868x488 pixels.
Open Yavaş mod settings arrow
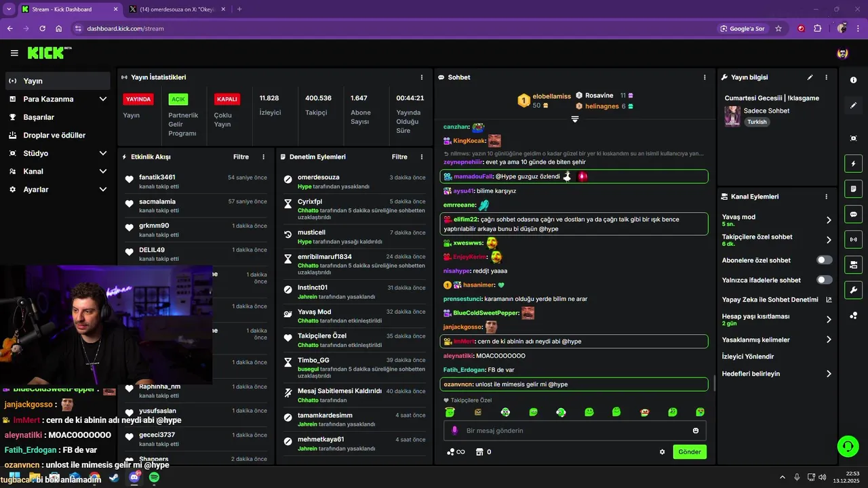[x=829, y=220]
